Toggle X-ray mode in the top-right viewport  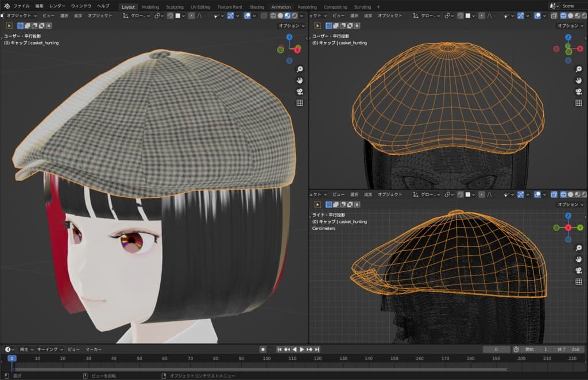tap(554, 16)
